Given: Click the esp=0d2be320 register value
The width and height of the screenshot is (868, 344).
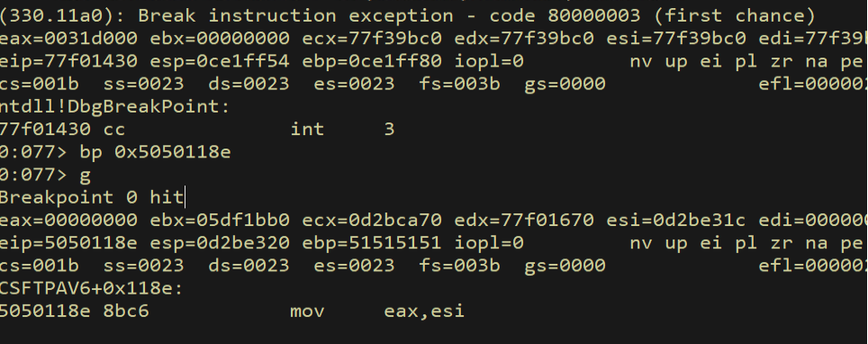Looking at the screenshot, I should pos(220,243).
